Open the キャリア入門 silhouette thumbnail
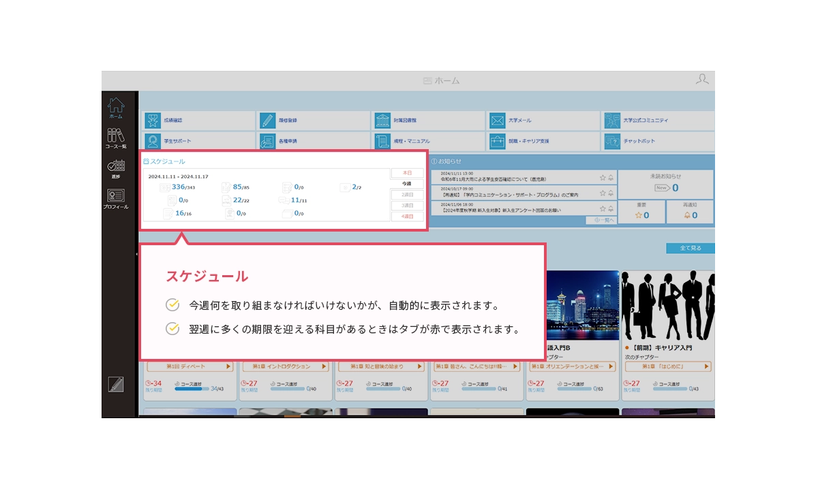Screen dimensions: 818x504 click(667, 305)
